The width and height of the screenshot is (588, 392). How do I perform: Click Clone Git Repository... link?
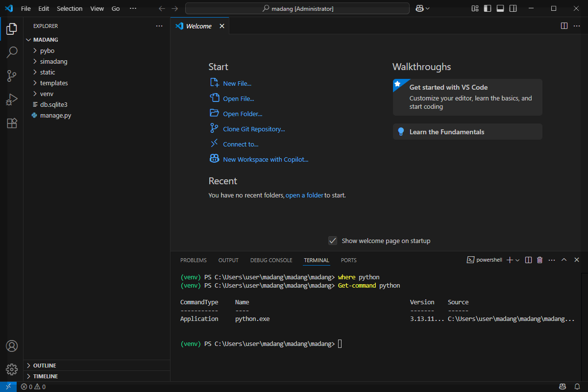[x=254, y=129]
